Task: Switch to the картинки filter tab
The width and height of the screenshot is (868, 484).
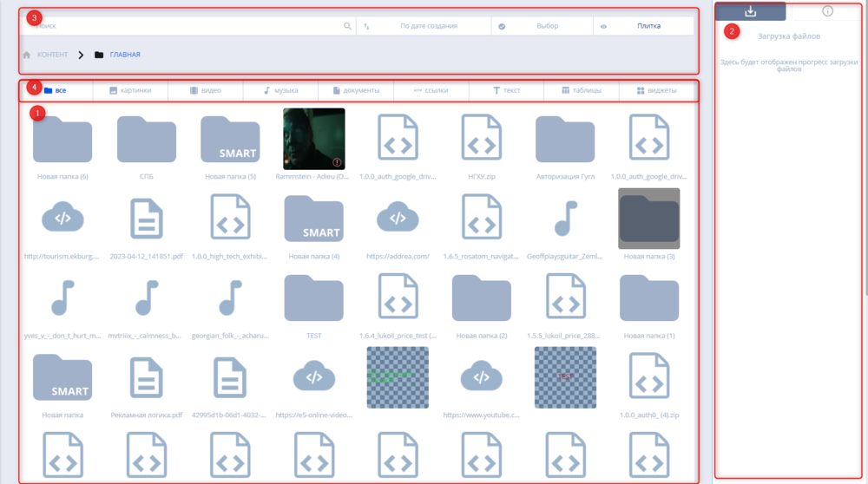Action: (129, 90)
